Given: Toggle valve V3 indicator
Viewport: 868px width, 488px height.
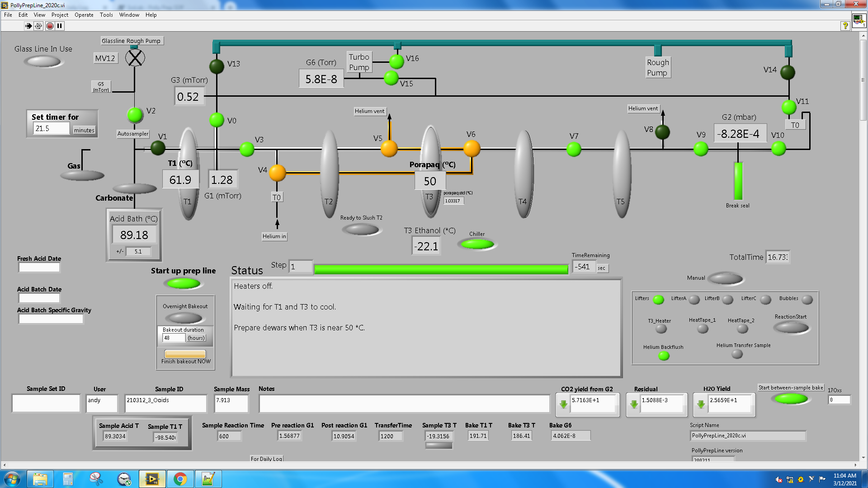Looking at the screenshot, I should click(x=247, y=149).
